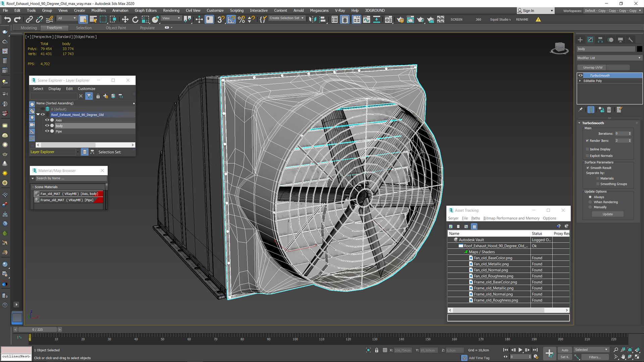Open reference coordinate View dropdown

pos(171,18)
